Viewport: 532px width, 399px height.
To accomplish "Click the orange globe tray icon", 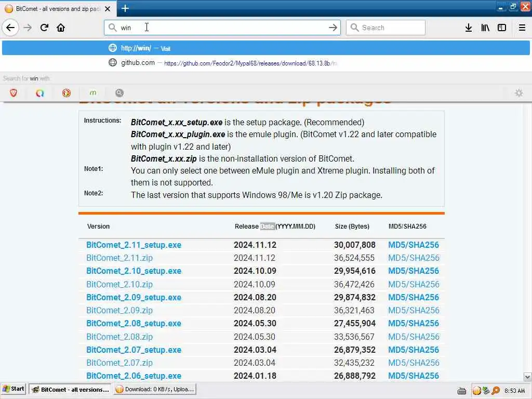I will coord(476,391).
